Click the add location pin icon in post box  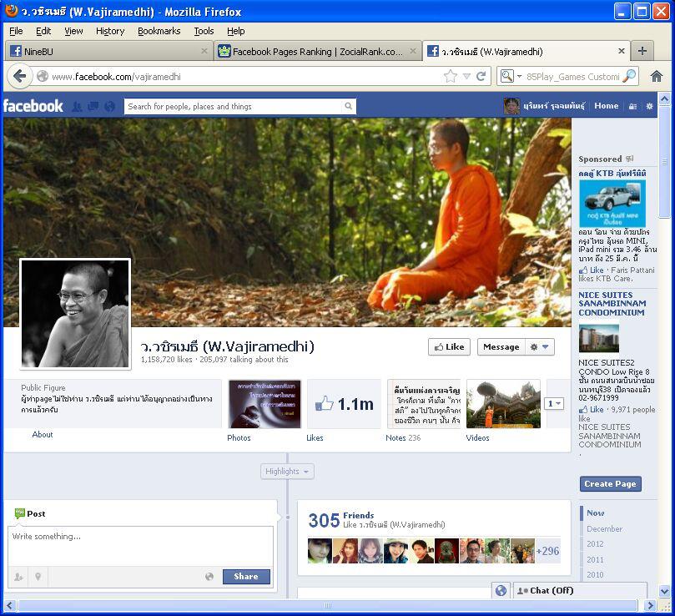click(x=38, y=577)
